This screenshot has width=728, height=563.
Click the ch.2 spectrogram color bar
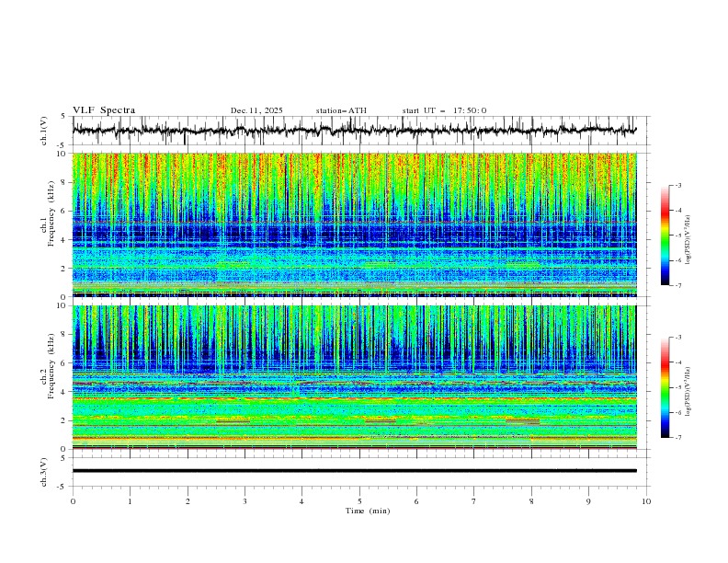pos(665,387)
